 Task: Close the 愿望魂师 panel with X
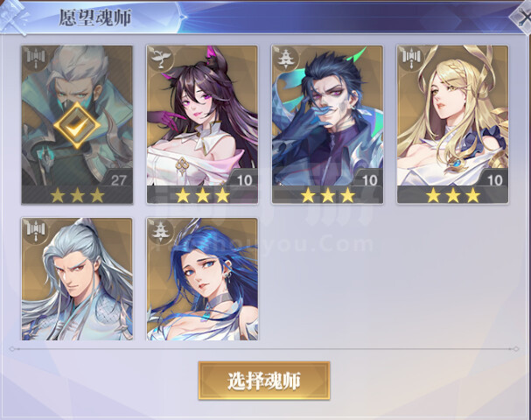[x=521, y=17]
